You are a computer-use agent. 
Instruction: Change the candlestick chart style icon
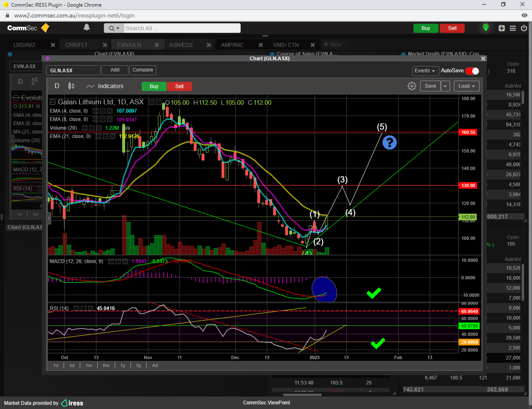click(x=71, y=86)
